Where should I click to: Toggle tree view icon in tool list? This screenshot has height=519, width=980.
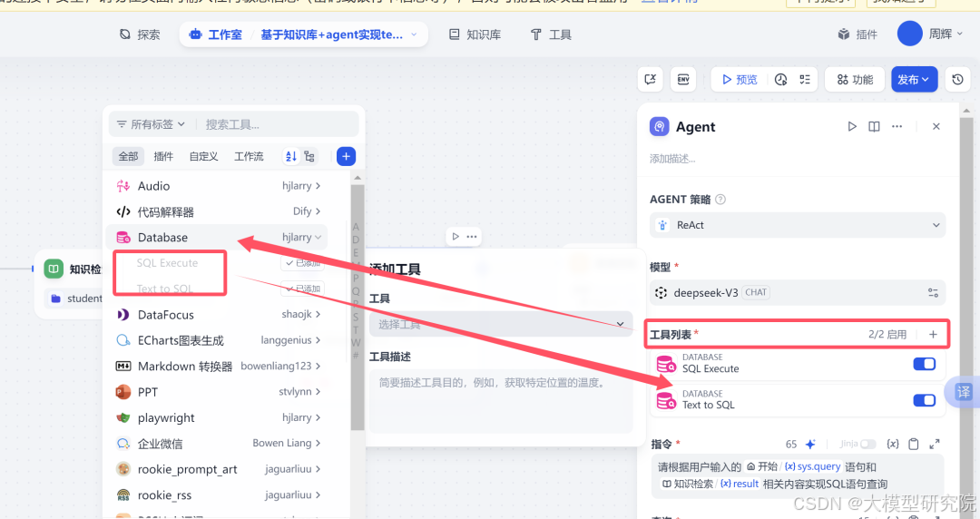[309, 156]
